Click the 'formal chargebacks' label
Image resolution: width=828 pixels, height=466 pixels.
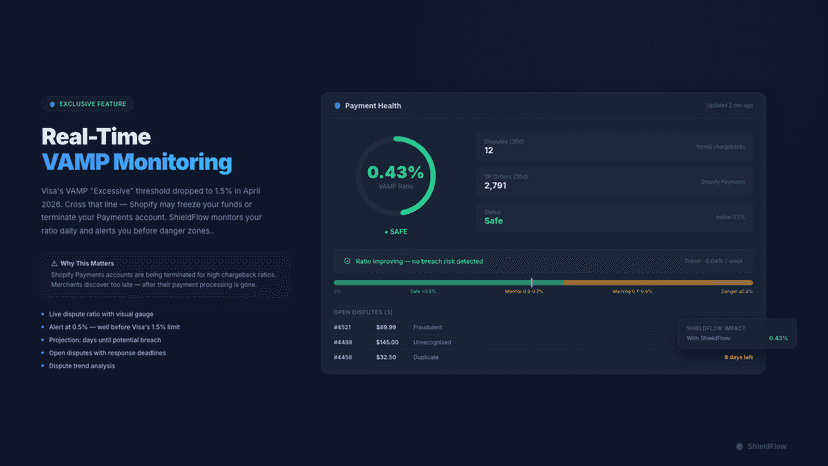720,147
